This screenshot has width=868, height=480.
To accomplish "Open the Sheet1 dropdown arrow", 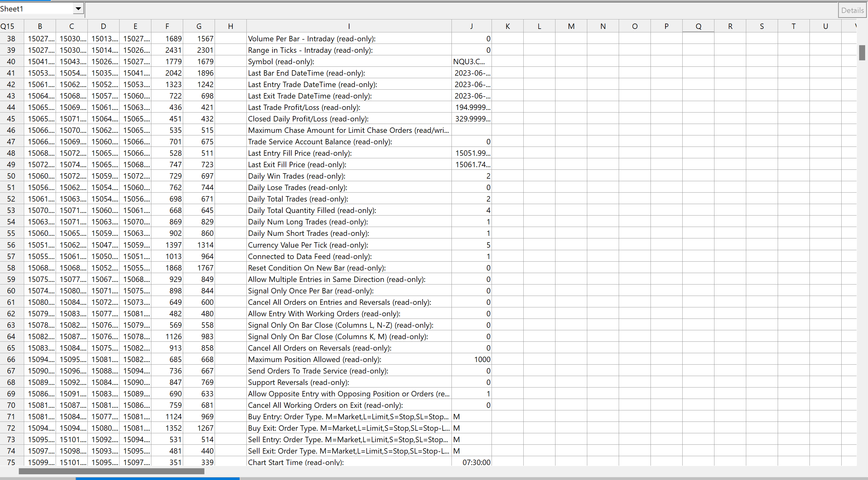I will coord(78,9).
